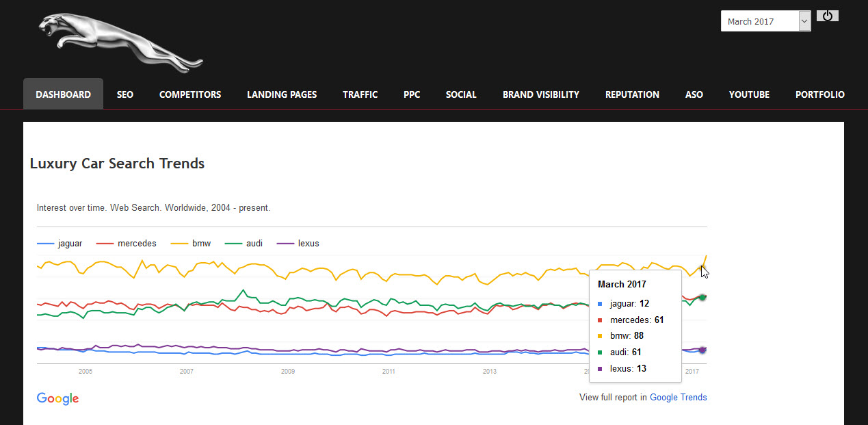Go to the YouTube tab
The width and height of the screenshot is (868, 425).
coord(749,94)
